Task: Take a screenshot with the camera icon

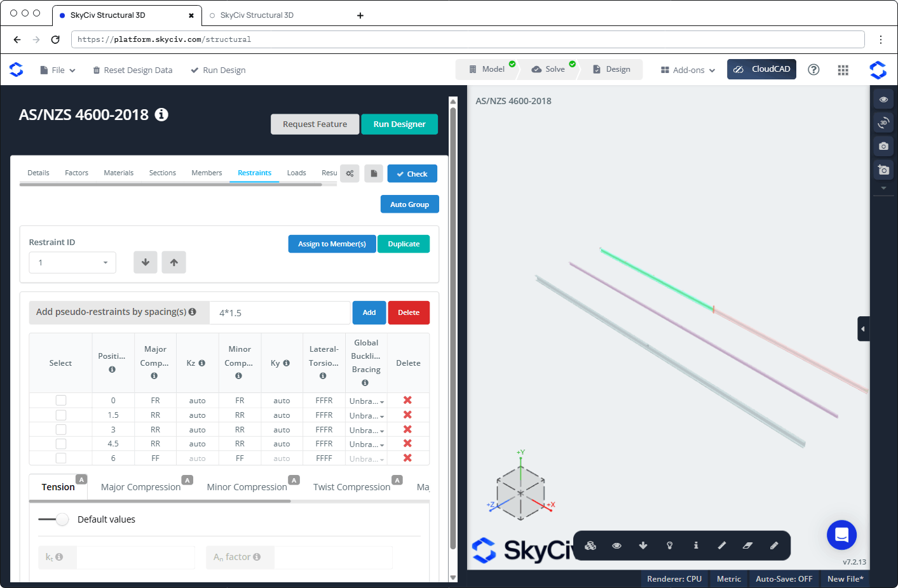Action: point(883,146)
